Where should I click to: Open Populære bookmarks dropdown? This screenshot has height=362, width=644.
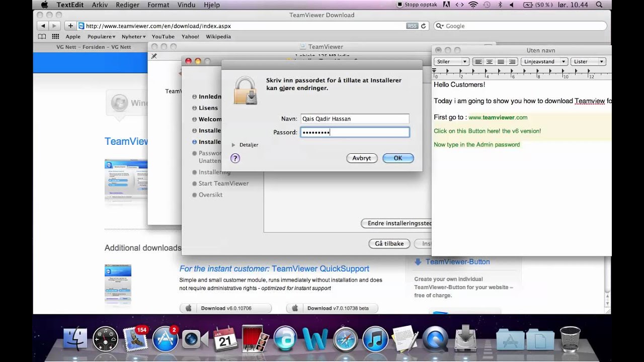pyautogui.click(x=101, y=37)
